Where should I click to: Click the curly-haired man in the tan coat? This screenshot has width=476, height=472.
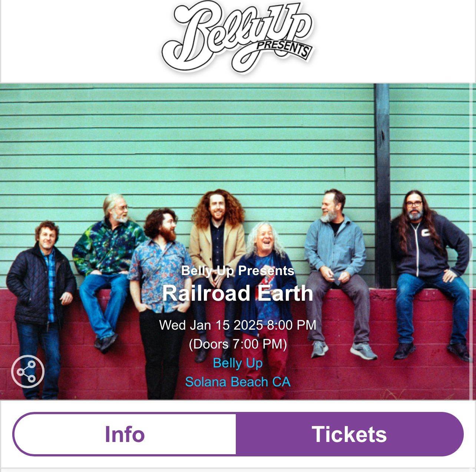(x=218, y=237)
